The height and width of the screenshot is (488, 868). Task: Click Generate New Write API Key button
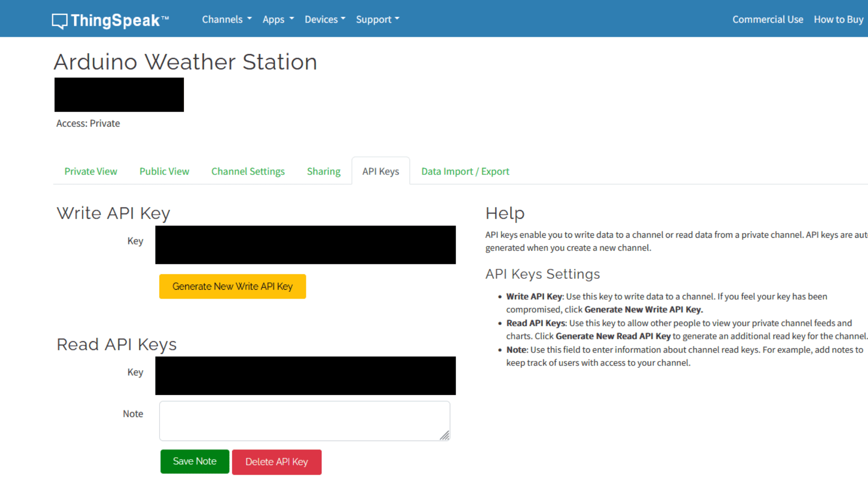tap(232, 286)
